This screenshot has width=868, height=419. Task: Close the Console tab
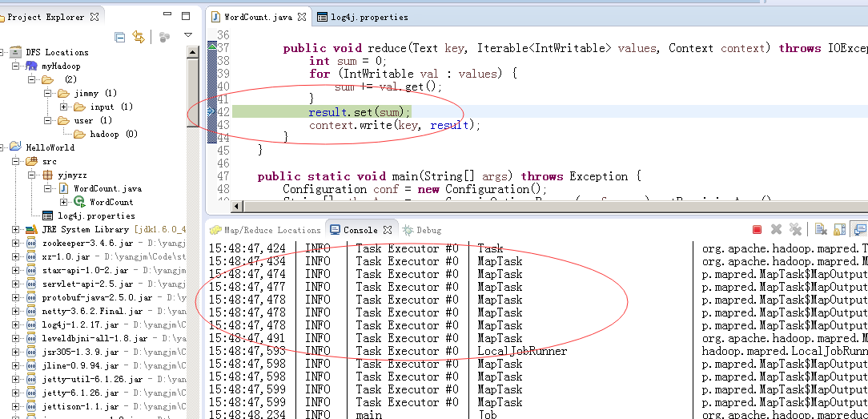click(388, 230)
